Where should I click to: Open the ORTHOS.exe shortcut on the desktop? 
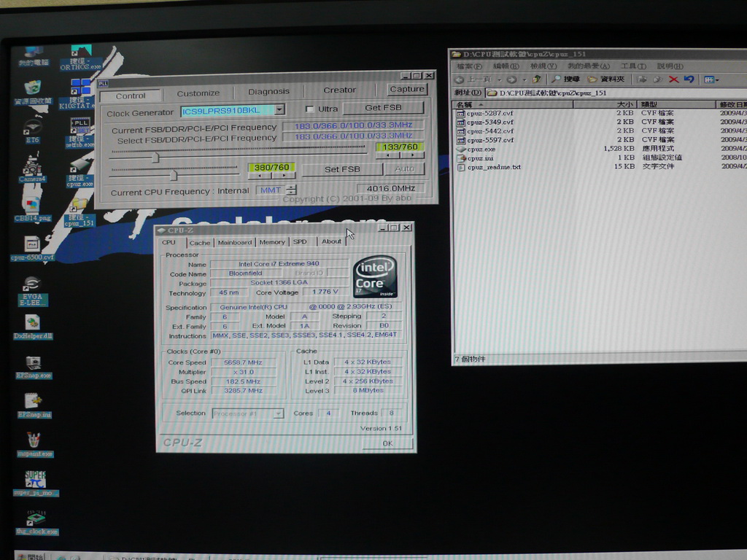click(x=80, y=58)
